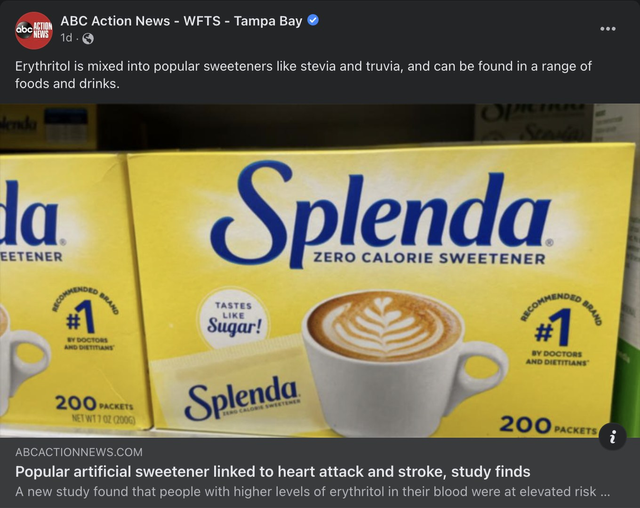Image resolution: width=640 pixels, height=508 pixels.
Task: Click the ABC Action News profile picture
Action: click(x=33, y=31)
